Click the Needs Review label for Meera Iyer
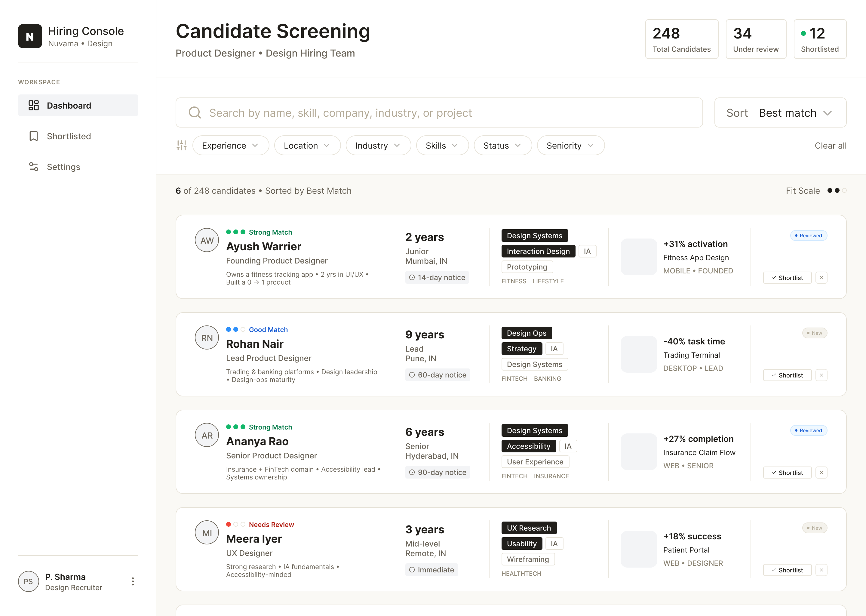Image resolution: width=866 pixels, height=616 pixels. pyautogui.click(x=272, y=525)
